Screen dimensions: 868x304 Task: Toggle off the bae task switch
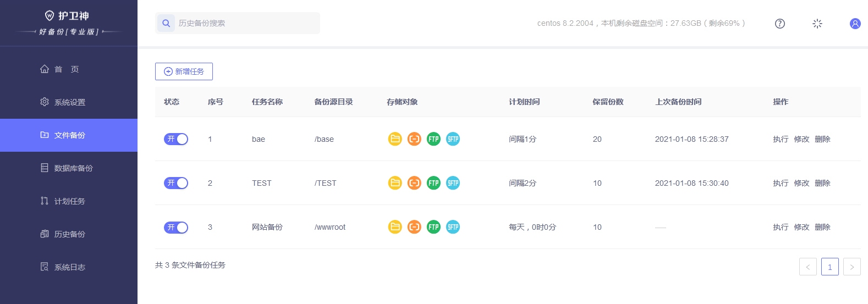pyautogui.click(x=176, y=139)
